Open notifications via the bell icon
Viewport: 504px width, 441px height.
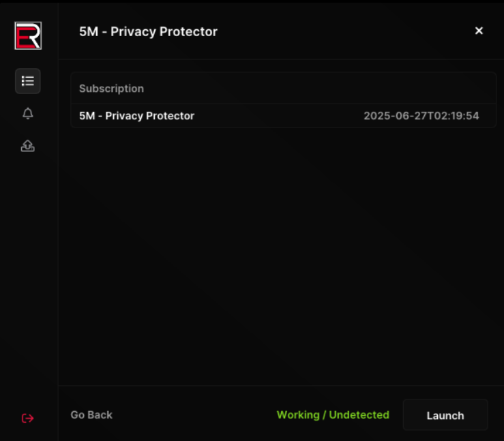28,113
